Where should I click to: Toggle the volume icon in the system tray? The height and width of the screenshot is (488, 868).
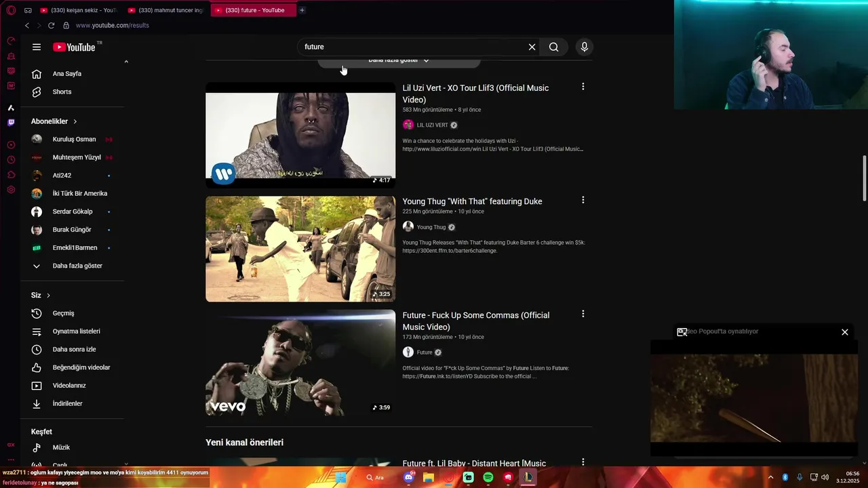825,477
